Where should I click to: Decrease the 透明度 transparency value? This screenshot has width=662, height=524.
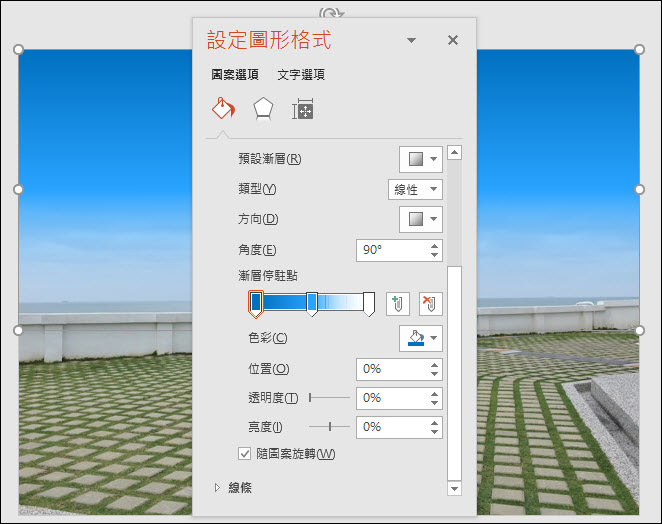(x=434, y=403)
